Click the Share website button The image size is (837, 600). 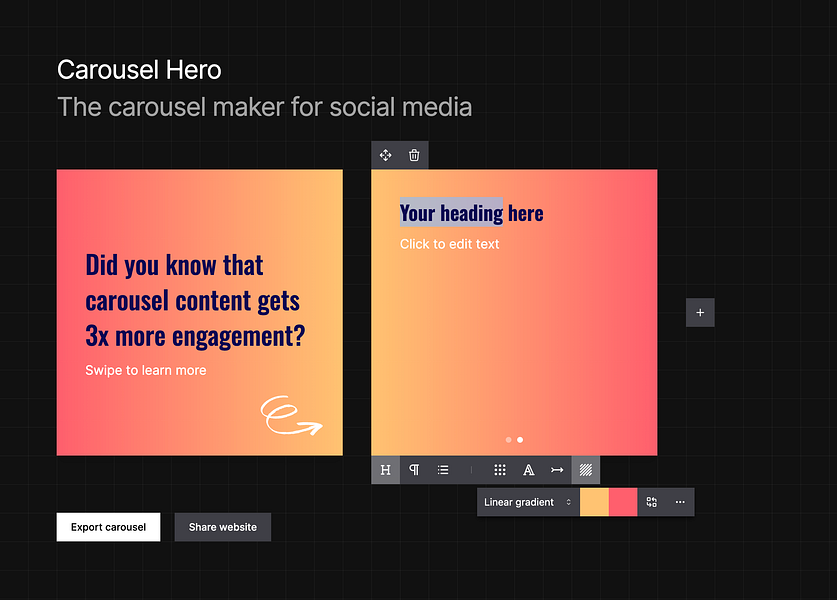click(222, 527)
